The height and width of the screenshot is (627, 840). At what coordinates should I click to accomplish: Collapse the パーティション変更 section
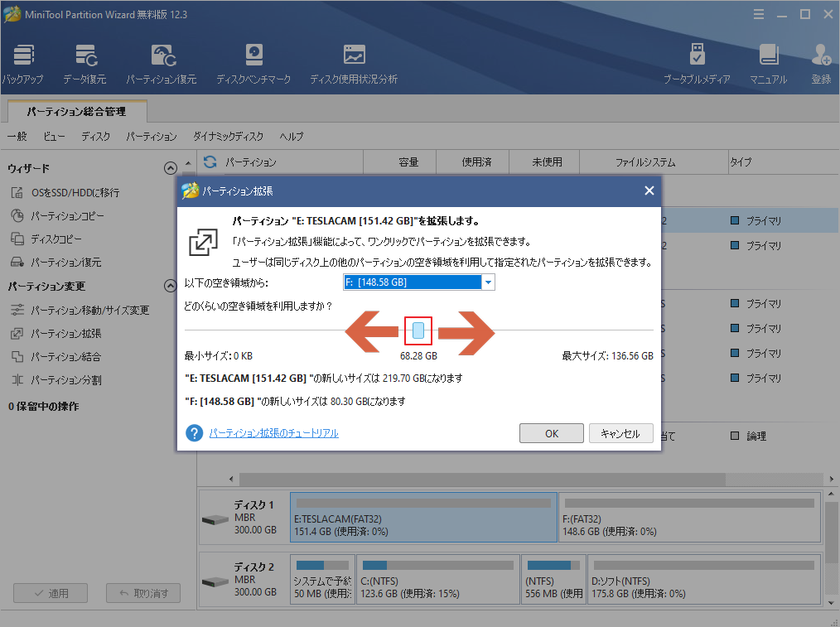click(171, 286)
